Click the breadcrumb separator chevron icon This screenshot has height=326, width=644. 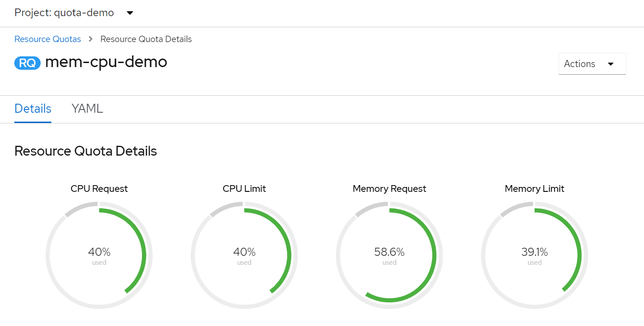tap(90, 39)
